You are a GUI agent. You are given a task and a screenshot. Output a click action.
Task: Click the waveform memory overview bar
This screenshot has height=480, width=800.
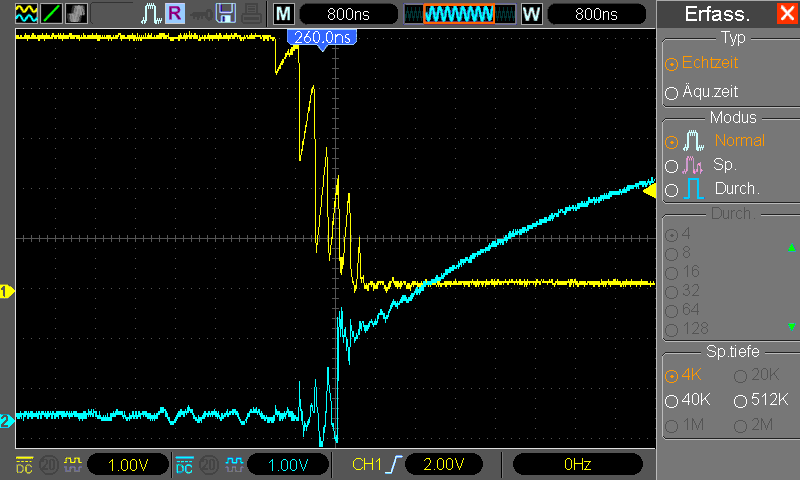coord(459,14)
